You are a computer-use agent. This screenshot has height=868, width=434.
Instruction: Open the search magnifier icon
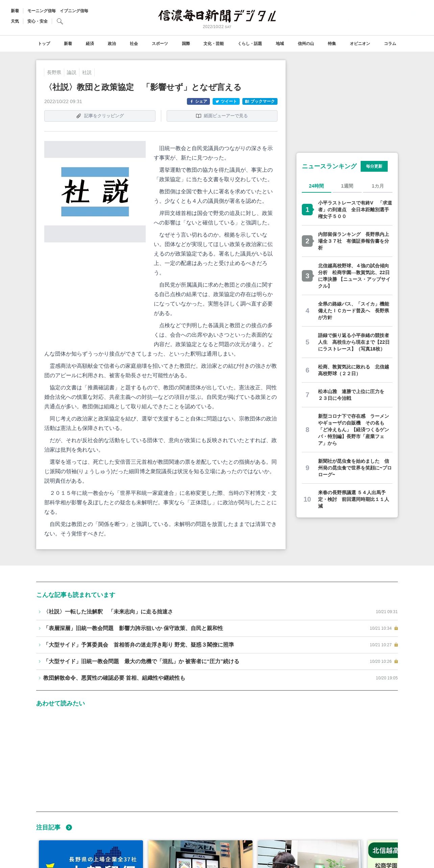tap(60, 21)
